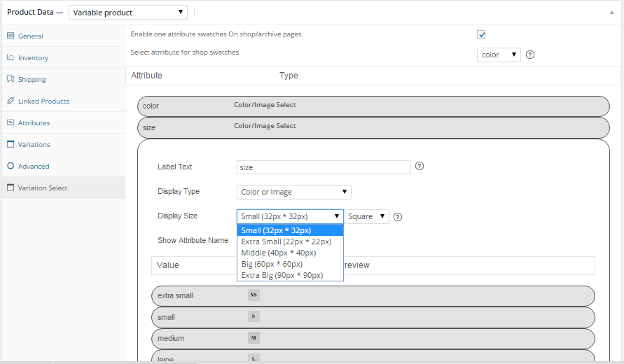This screenshot has width=624, height=364.
Task: Click the M swatch preview icon
Action: click(254, 338)
